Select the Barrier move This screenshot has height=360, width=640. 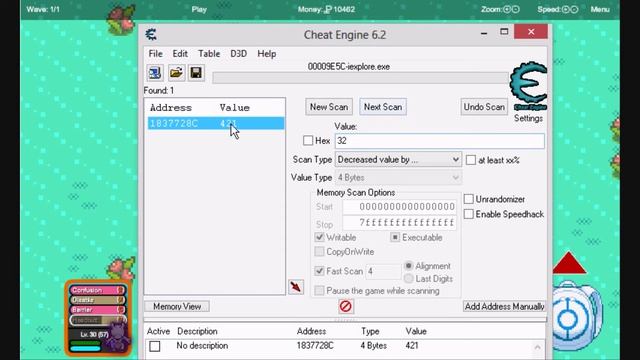click(97, 310)
